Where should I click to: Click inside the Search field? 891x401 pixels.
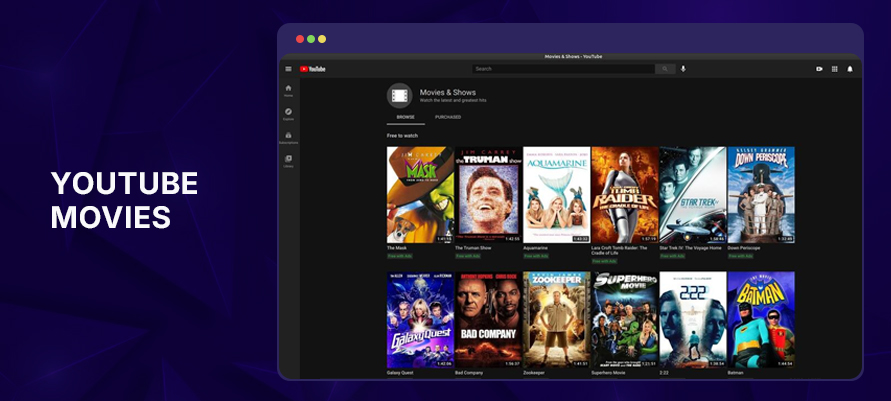563,69
